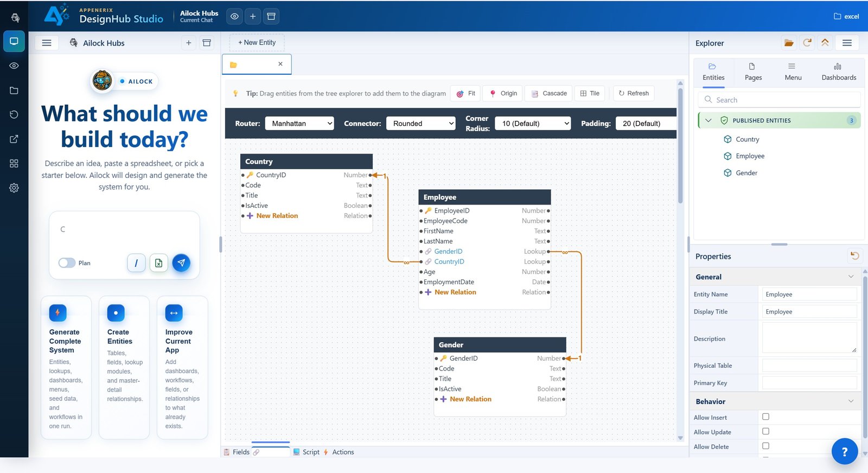Viewport: 868px width, 473px height.
Task: Check the Allow Update checkbox
Action: (x=765, y=431)
